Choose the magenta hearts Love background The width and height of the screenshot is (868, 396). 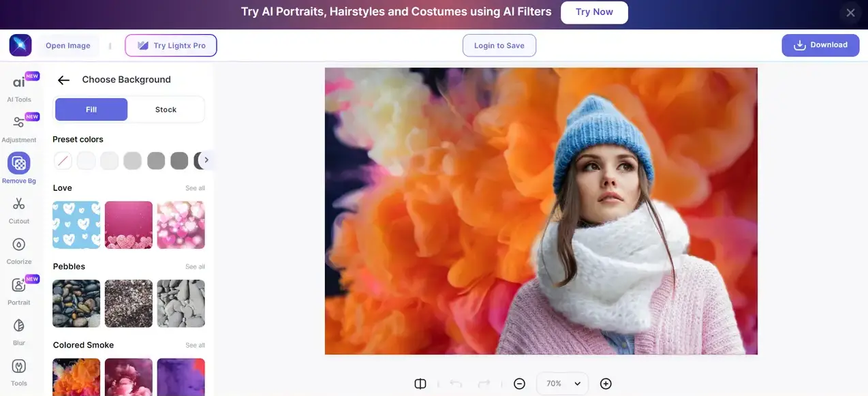[x=129, y=225]
